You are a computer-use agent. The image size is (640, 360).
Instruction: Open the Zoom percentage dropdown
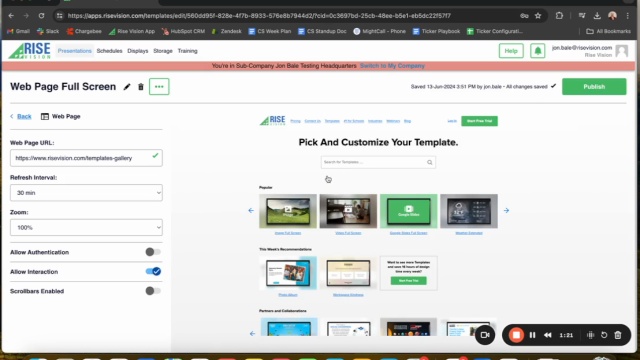(x=86, y=227)
